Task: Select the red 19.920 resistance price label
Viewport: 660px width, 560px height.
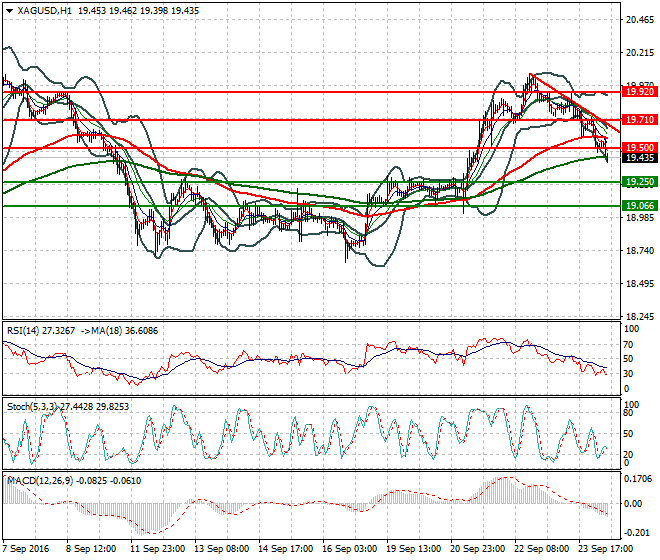Action: pos(640,92)
